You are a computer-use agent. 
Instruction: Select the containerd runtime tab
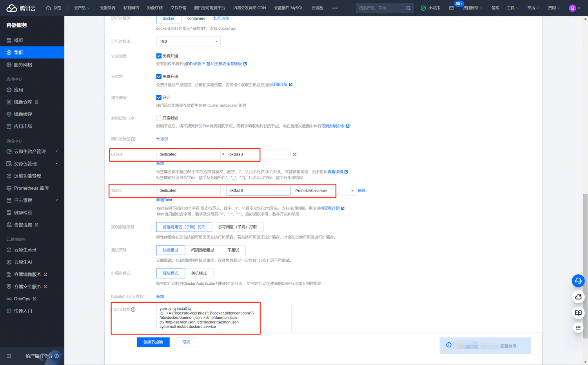[x=196, y=18]
